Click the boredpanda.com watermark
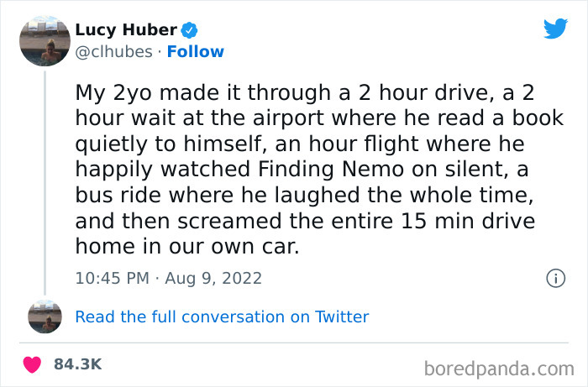The width and height of the screenshot is (588, 387). coord(499,367)
